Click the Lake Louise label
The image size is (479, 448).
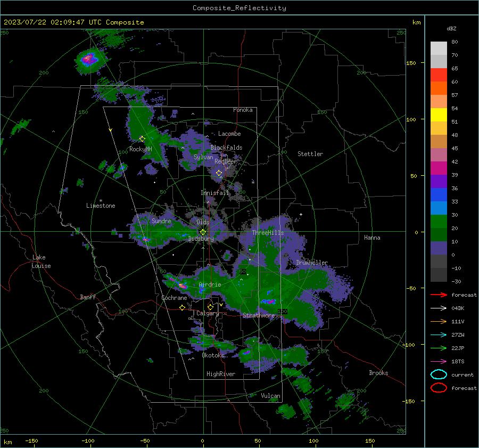pos(41,262)
